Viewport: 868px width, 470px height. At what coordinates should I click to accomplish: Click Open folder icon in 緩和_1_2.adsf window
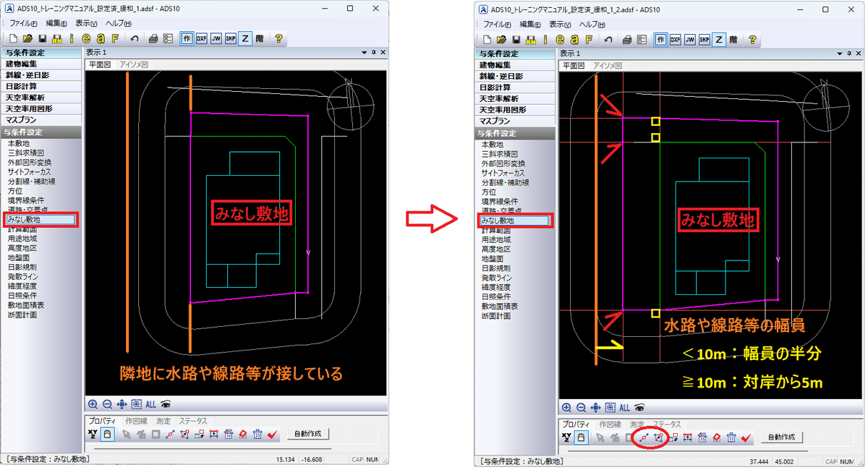click(x=502, y=39)
